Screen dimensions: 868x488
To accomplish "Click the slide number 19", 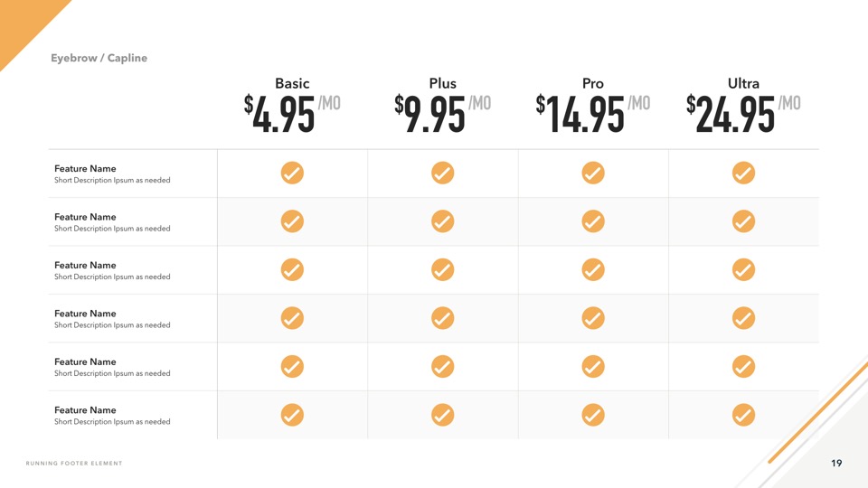I will 836,464.
